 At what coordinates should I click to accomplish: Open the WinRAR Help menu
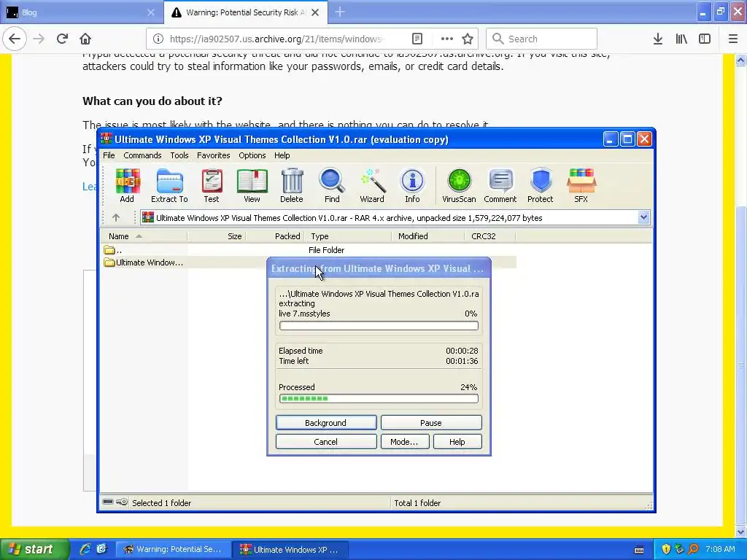pos(282,155)
